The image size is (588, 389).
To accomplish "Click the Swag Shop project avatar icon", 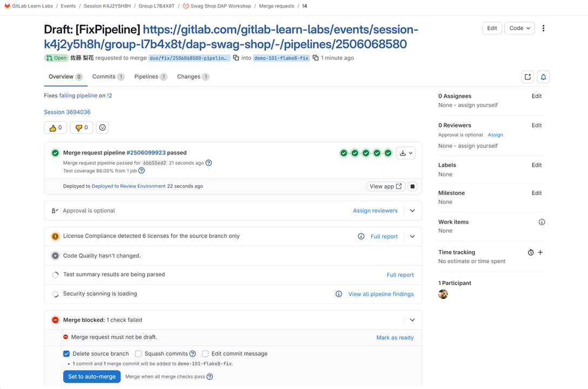I will (x=185, y=6).
